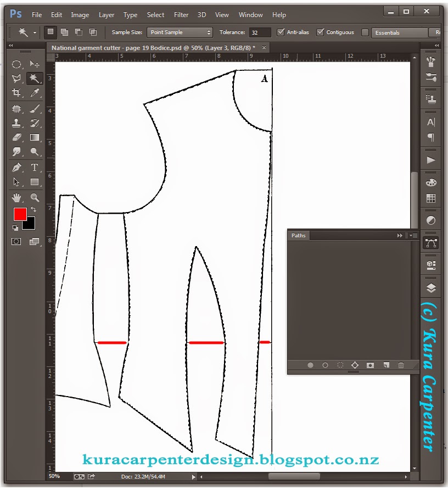Grab the Hand tool
The height and width of the screenshot is (490, 448).
(x=18, y=196)
